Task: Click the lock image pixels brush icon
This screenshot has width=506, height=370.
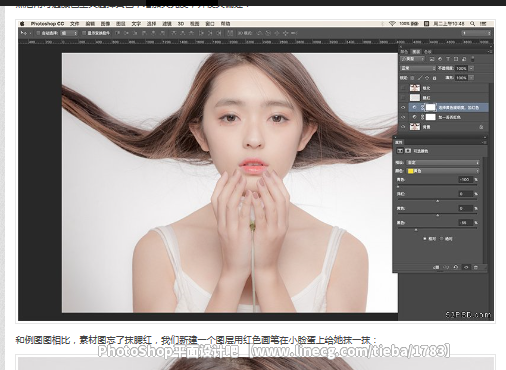Action: pyautogui.click(x=420, y=78)
